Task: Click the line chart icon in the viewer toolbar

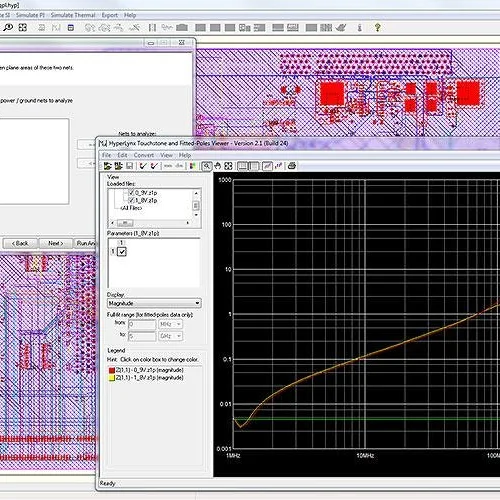Action: click(x=267, y=166)
